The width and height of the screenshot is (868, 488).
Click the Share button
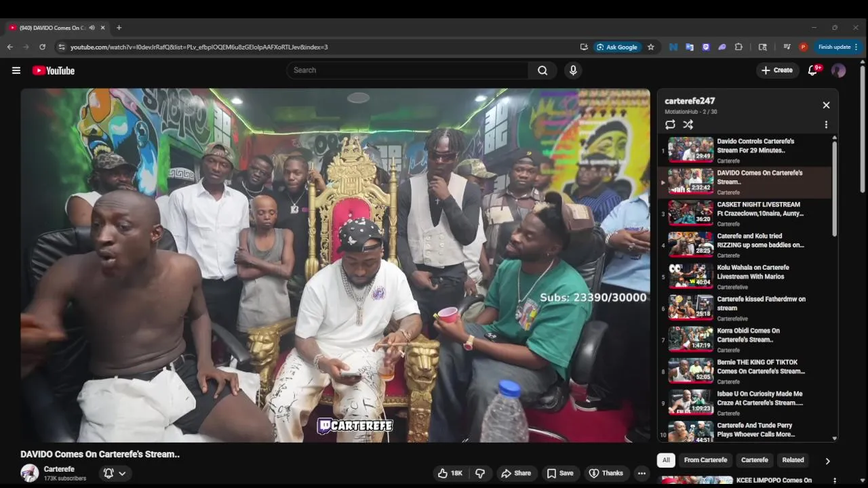(516, 473)
